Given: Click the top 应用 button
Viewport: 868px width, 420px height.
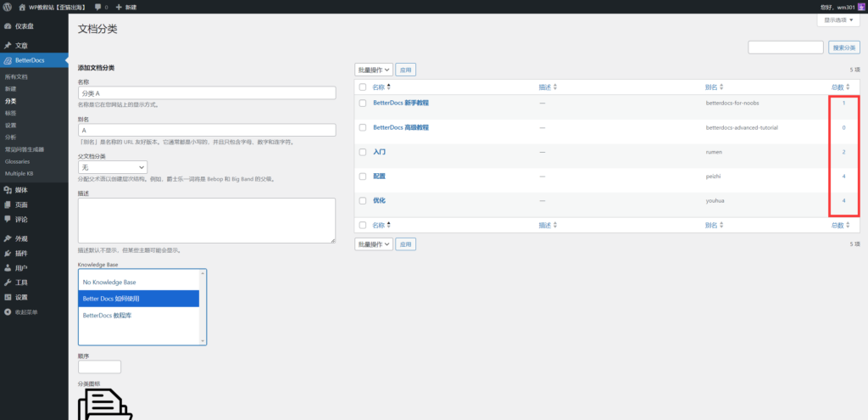Looking at the screenshot, I should pos(406,70).
